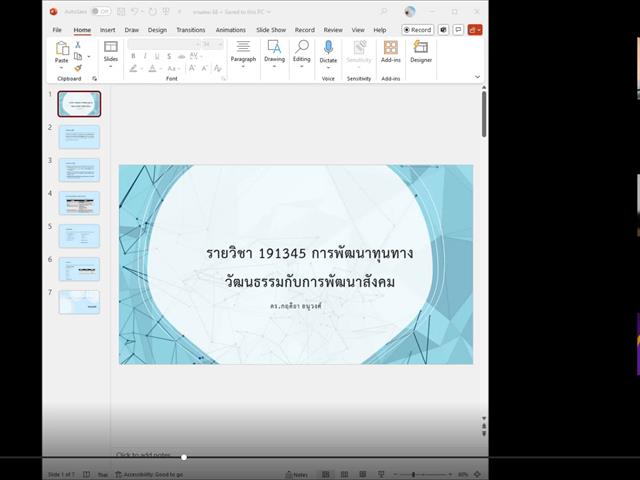Open the Transitions tab
640x480 pixels.
click(190, 30)
